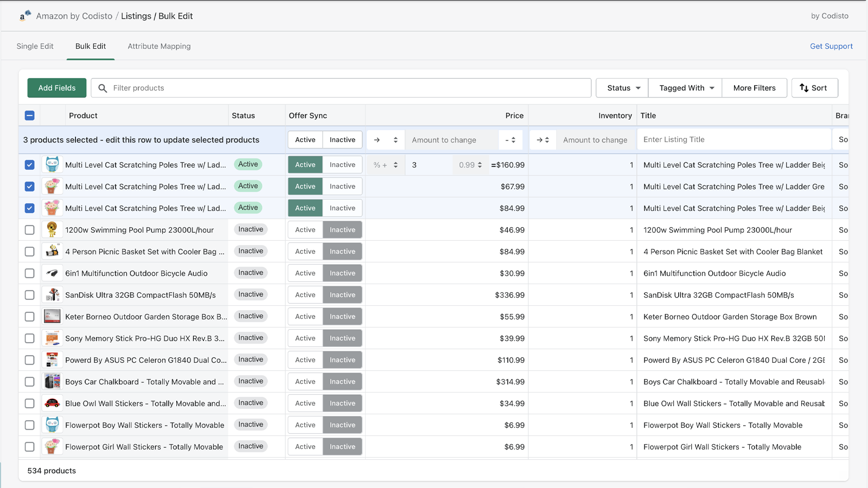
Task: Select the SanDisk Ultra 32GB CompactFlash checkbox
Action: click(30, 295)
